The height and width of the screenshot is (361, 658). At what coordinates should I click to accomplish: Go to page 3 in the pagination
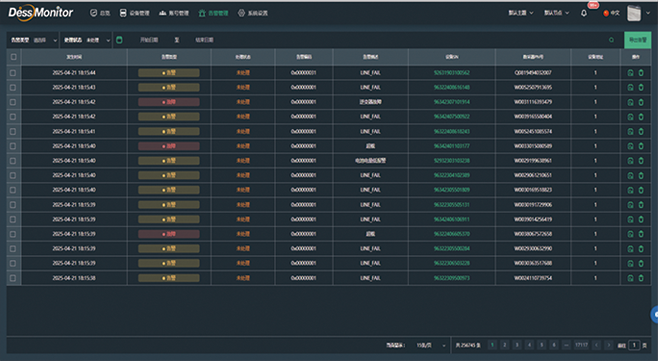(517, 345)
